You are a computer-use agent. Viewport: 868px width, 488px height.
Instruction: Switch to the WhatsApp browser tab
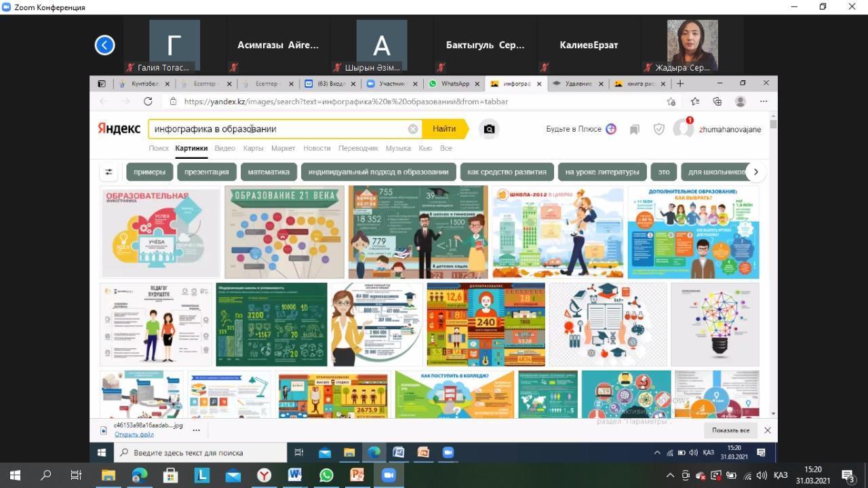click(454, 84)
